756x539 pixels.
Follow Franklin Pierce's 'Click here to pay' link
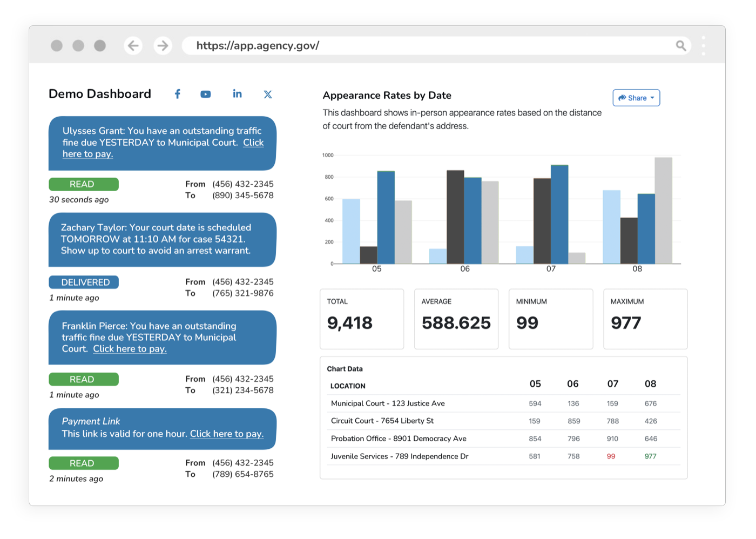coord(130,349)
